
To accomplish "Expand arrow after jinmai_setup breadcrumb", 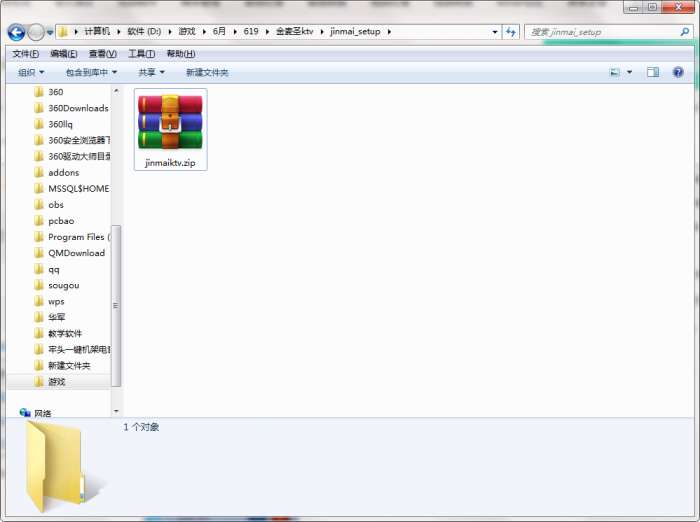I will point(389,32).
